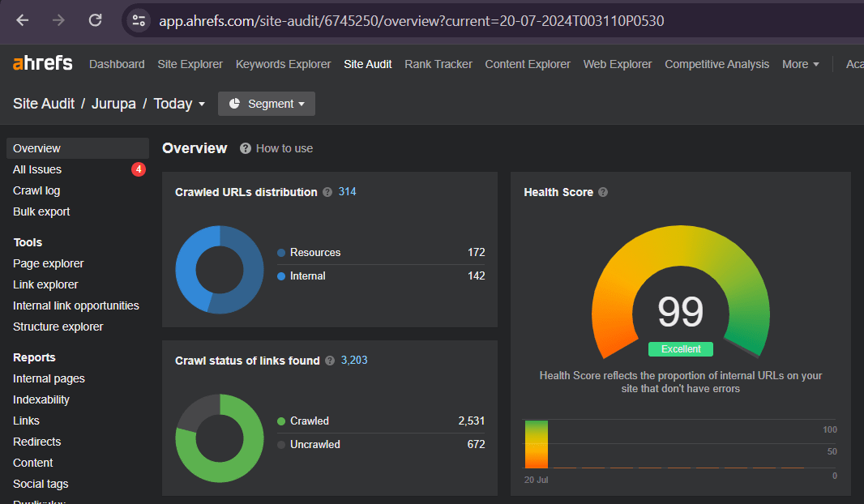Screen dimensions: 864x504
Task: Switch to Site Explorer tab
Action: (190, 64)
